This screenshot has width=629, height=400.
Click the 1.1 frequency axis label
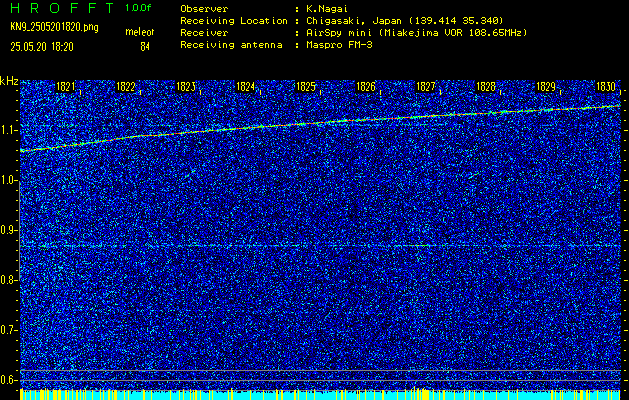[x=8, y=130]
